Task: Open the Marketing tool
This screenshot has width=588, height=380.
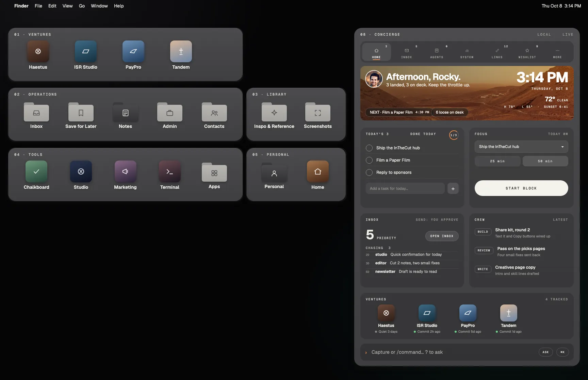Action: [126, 171]
